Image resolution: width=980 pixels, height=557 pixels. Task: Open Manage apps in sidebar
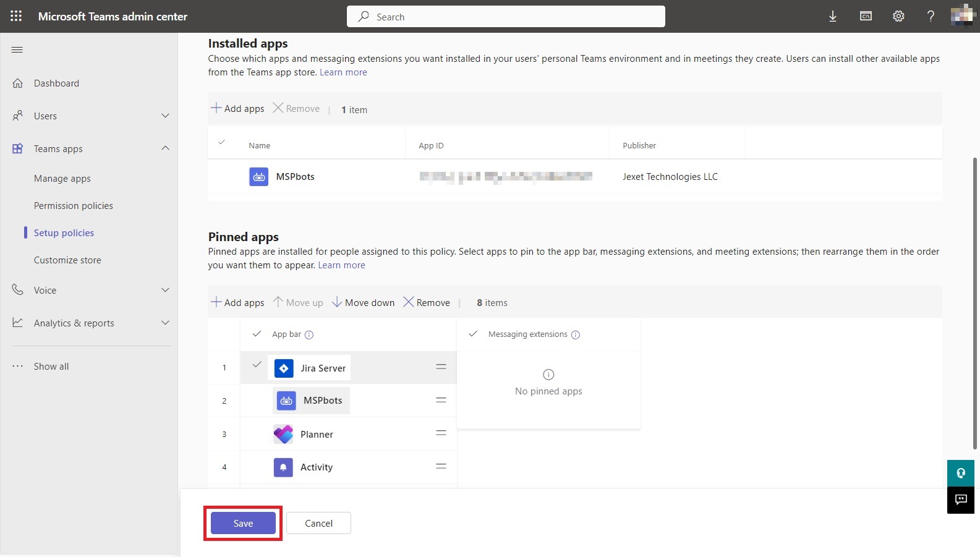pos(62,179)
